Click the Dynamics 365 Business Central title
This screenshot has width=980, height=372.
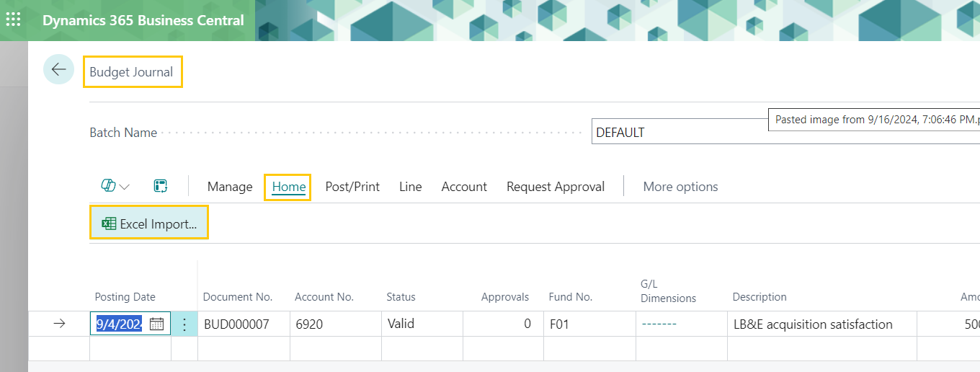click(143, 20)
